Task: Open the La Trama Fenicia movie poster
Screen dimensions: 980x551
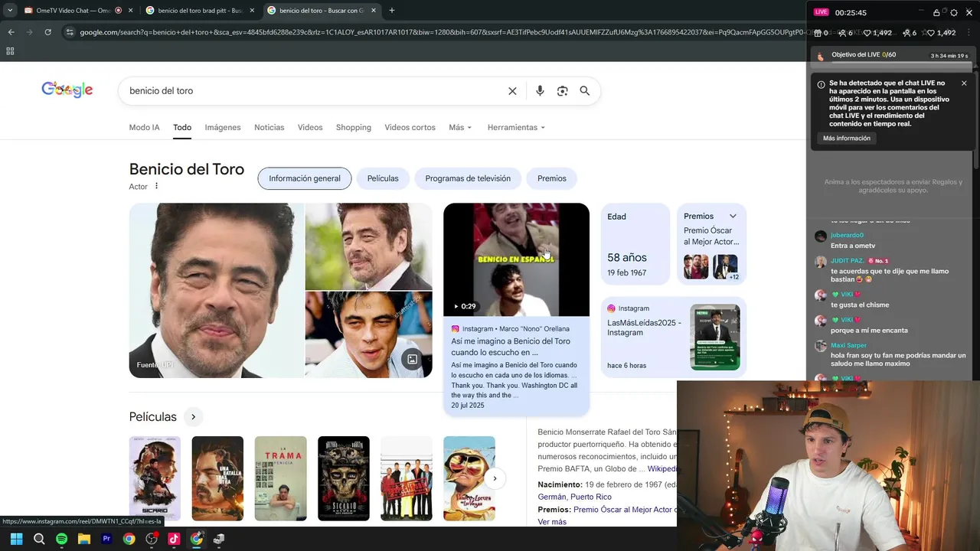Action: pyautogui.click(x=280, y=478)
